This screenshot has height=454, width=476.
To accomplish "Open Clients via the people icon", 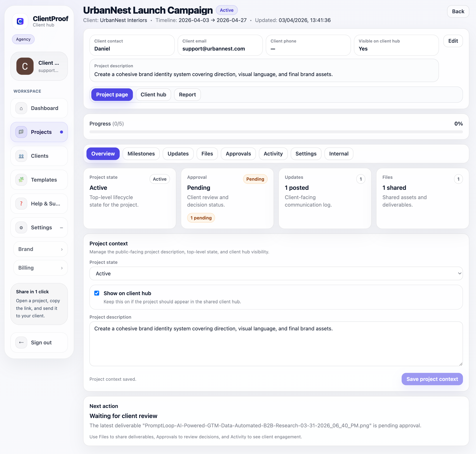I will click(21, 156).
